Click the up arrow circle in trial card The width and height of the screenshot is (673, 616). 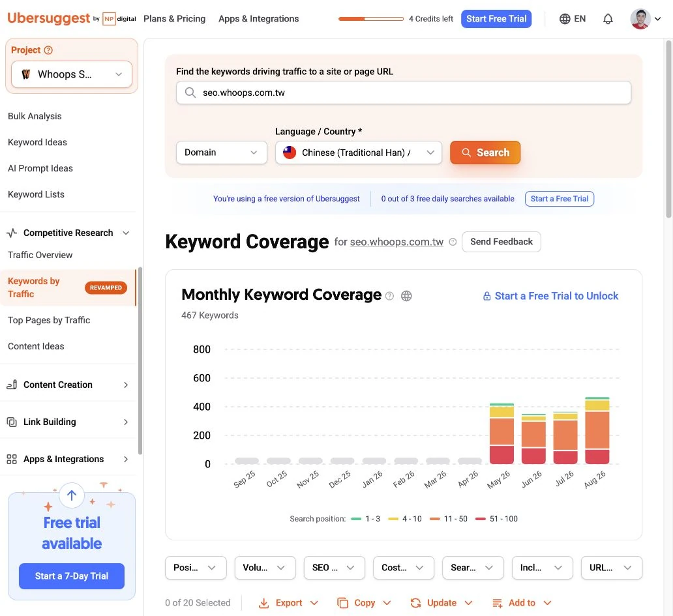pyautogui.click(x=72, y=495)
